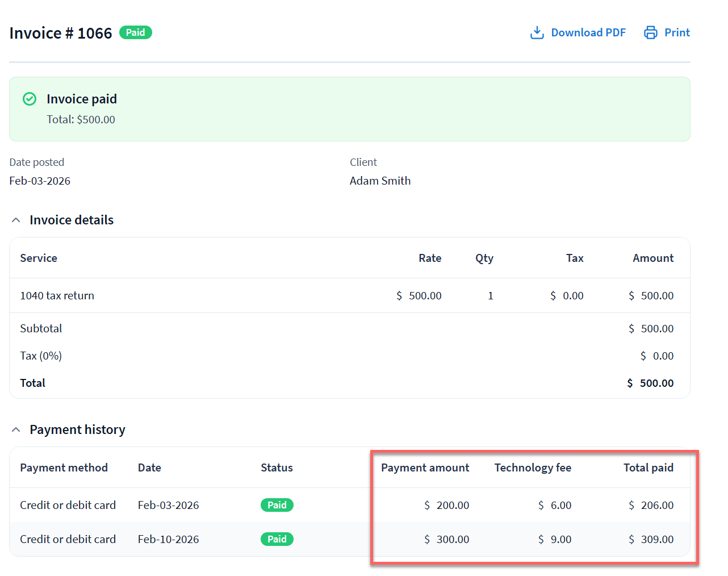Collapse the Payment history section chevron
Viewport: 728px width, 576px height.
(16, 430)
